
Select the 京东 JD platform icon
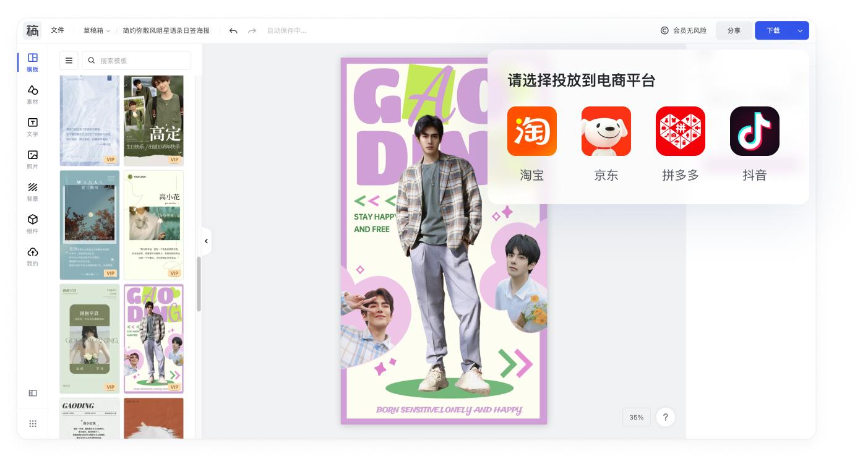click(606, 131)
